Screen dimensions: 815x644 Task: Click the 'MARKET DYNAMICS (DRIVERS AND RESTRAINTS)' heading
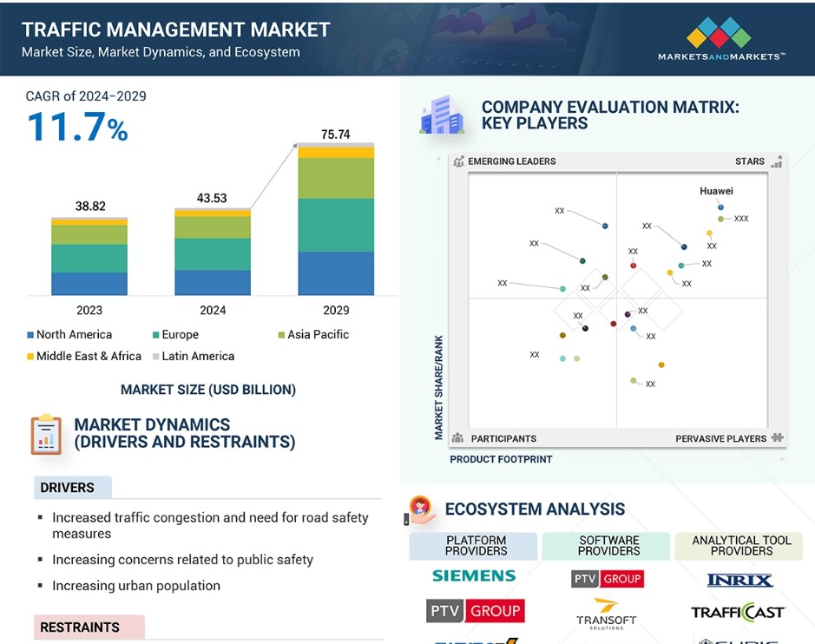(185, 433)
